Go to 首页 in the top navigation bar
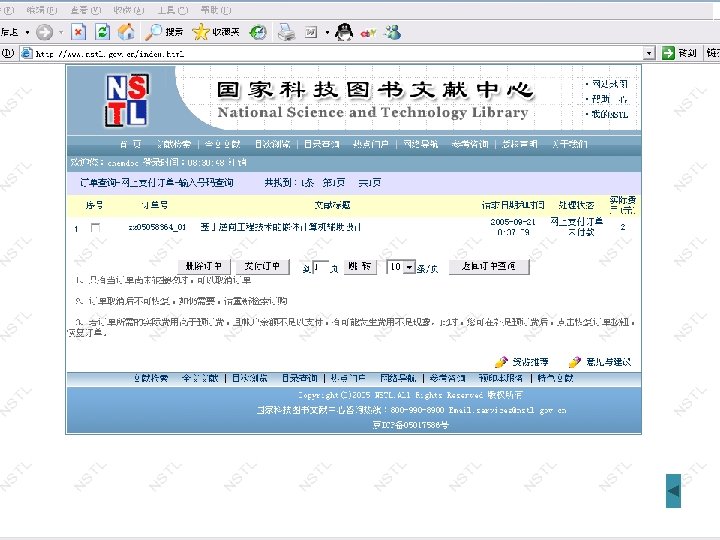720x540 pixels. 131,144
